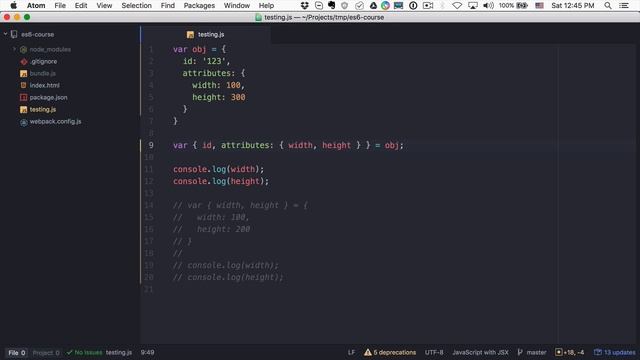Screen dimensions: 640x360
Task: Open the 6 deprecations warning
Action: (390, 353)
